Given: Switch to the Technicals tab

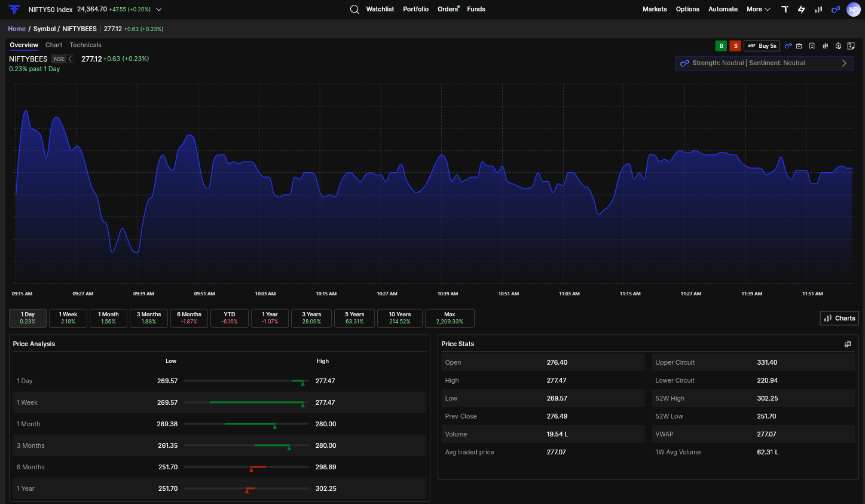Looking at the screenshot, I should pyautogui.click(x=85, y=45).
